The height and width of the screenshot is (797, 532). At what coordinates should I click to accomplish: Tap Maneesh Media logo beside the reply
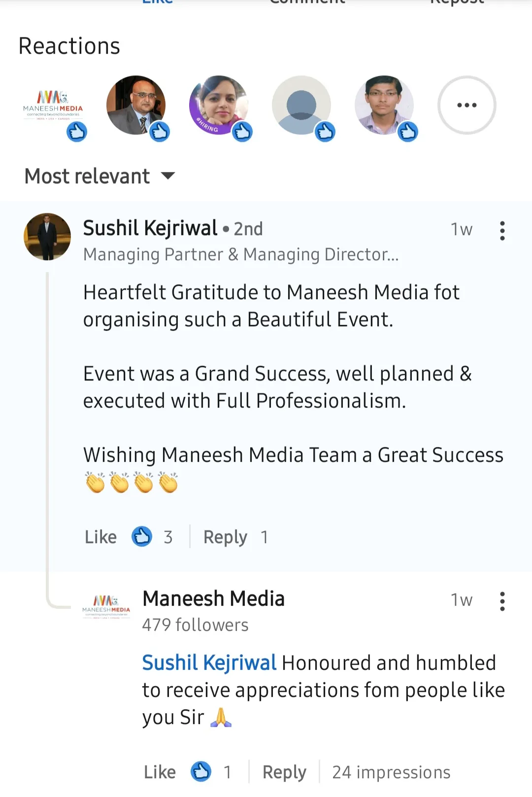[x=106, y=607]
